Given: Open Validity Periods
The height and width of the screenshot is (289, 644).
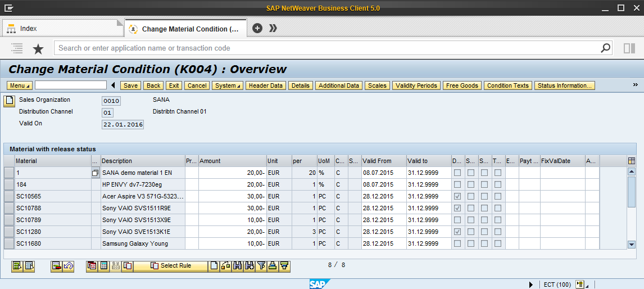Looking at the screenshot, I should 416,85.
